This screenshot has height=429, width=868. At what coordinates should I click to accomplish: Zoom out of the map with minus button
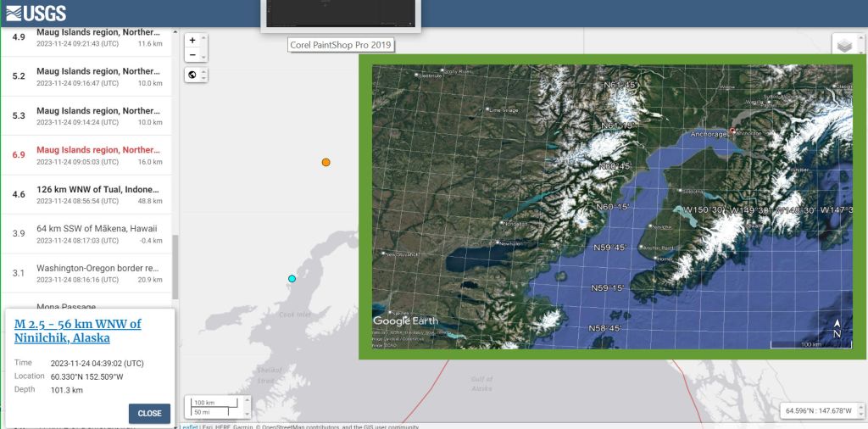click(x=192, y=55)
